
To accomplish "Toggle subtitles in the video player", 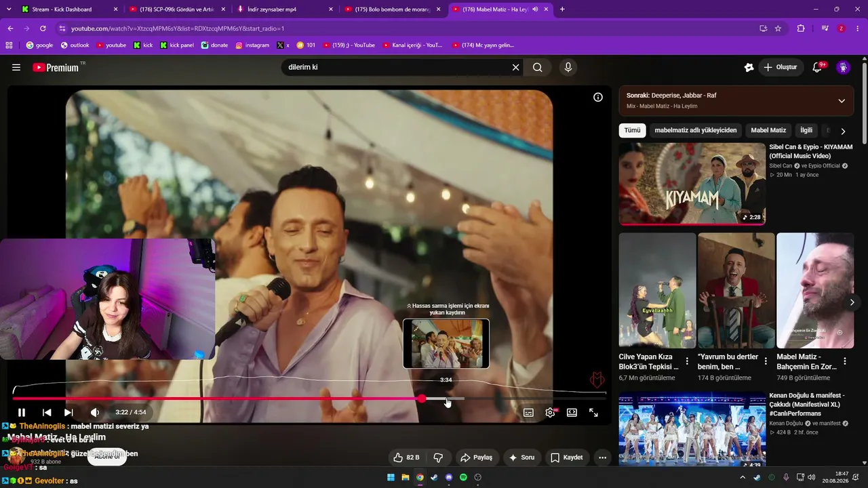I will click(528, 412).
